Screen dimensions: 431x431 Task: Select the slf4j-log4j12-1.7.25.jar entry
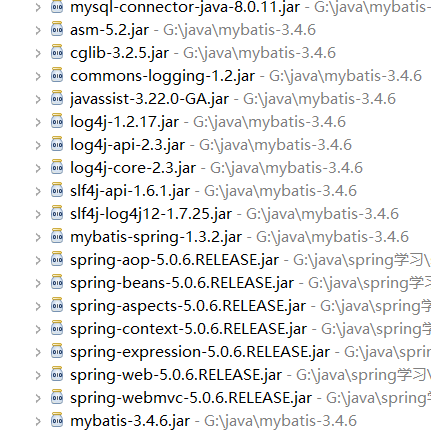pyautogui.click(x=151, y=214)
